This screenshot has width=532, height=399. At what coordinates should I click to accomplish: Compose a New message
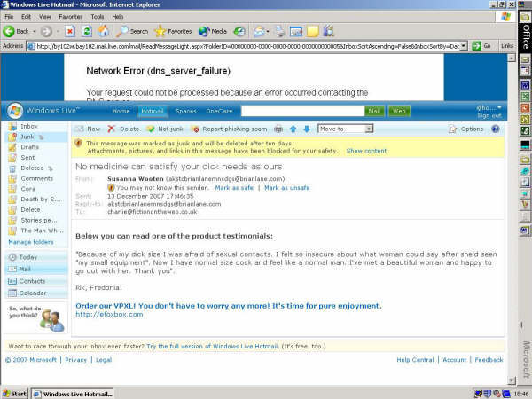click(88, 129)
